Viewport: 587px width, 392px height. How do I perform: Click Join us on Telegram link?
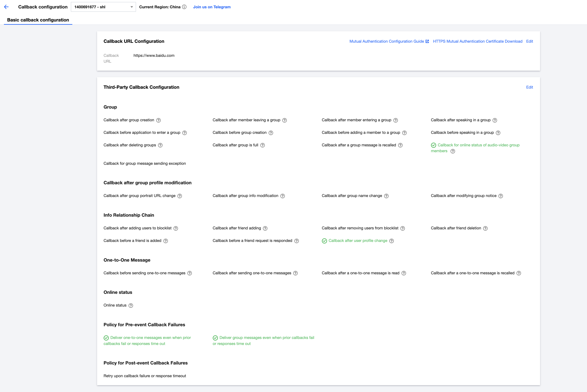click(212, 7)
